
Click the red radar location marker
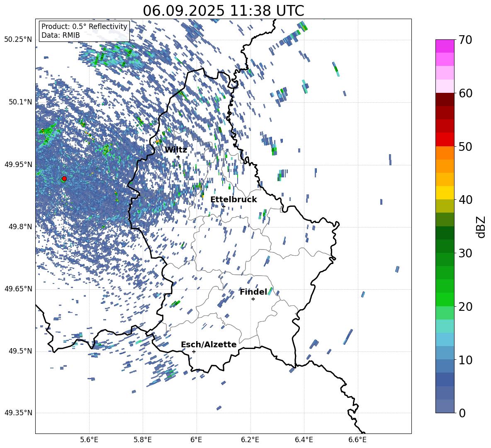64,179
